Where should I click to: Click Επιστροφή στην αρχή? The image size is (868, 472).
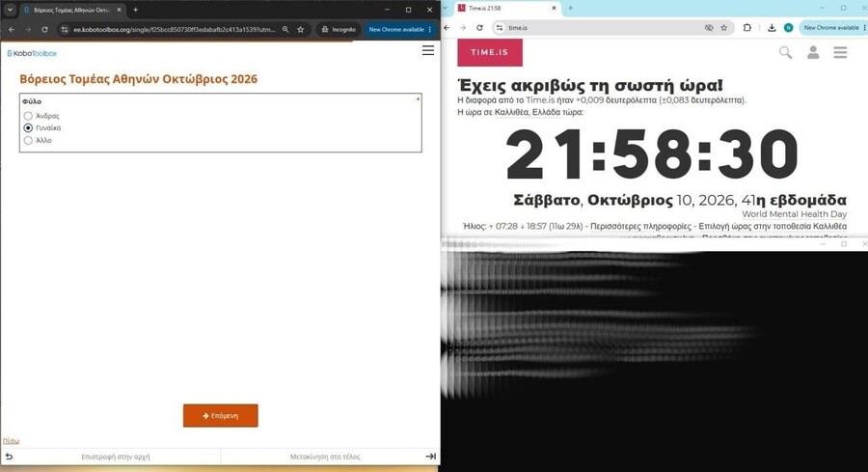[x=115, y=458]
